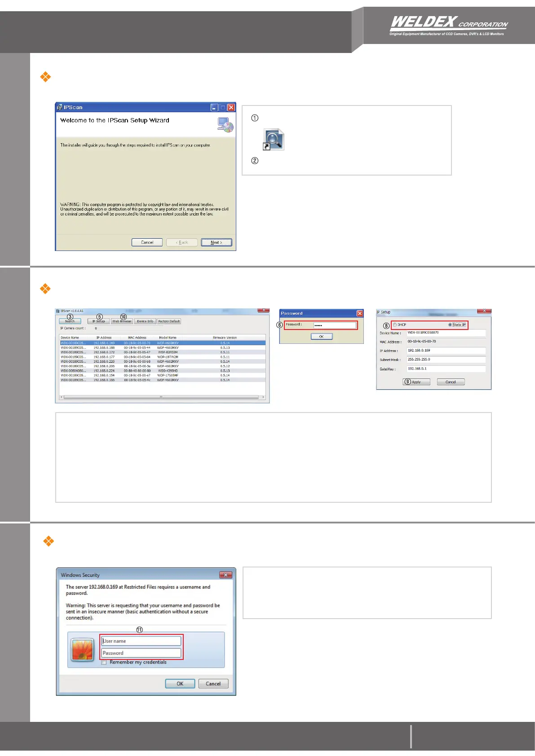Click model name WDP-82FD2M in the list
This screenshot has height=756, width=535.
pos(168,352)
